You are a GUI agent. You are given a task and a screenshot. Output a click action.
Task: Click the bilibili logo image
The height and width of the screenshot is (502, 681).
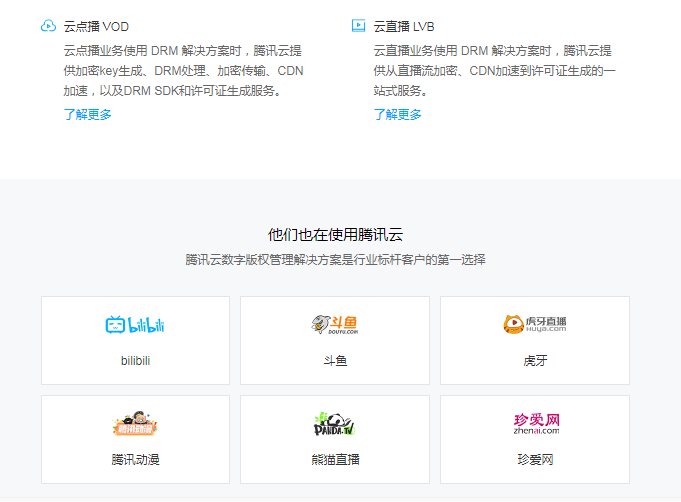click(x=135, y=325)
